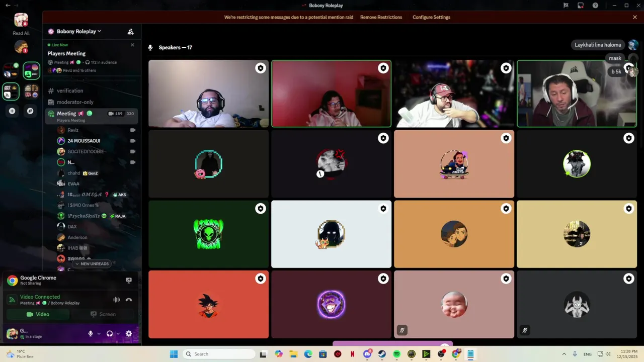Open Discord from the taskbar

[367, 354]
